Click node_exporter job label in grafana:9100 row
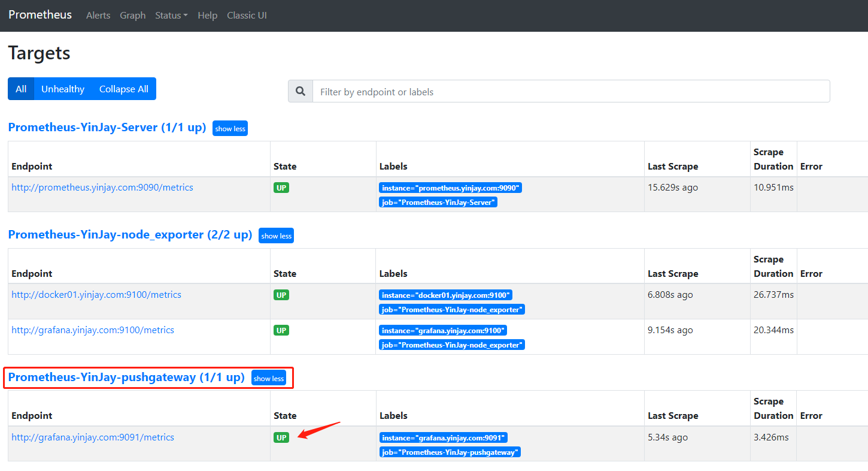The height and width of the screenshot is (471, 868). click(452, 345)
